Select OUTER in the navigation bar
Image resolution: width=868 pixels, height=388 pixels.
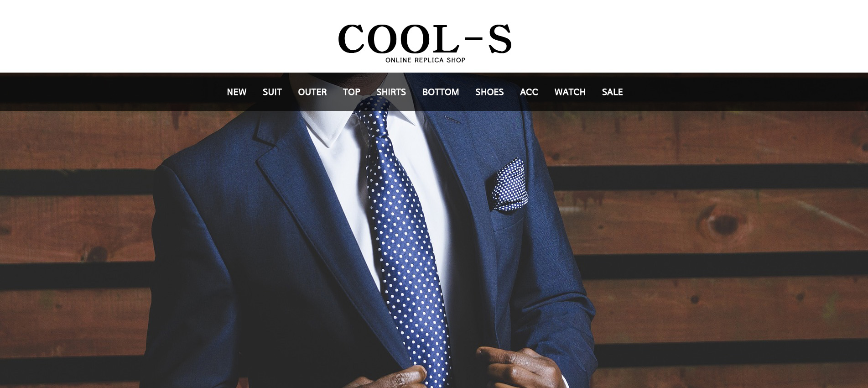click(312, 92)
